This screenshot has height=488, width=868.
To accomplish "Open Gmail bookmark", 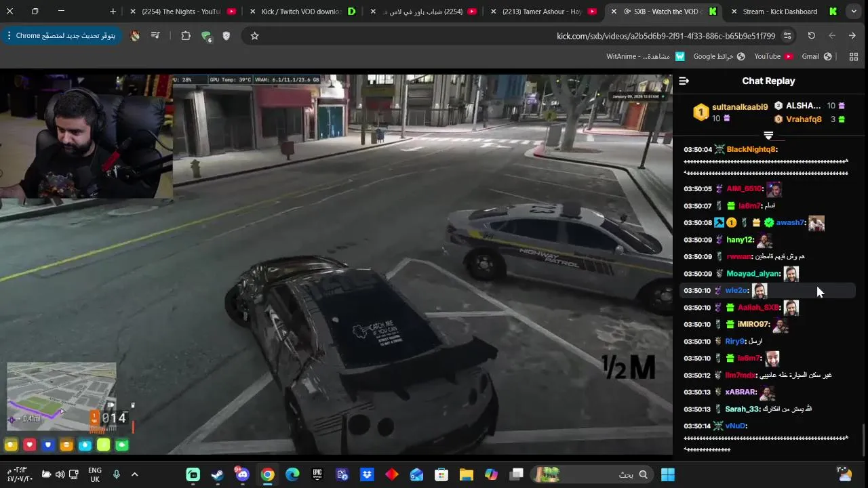I will click(x=817, y=56).
